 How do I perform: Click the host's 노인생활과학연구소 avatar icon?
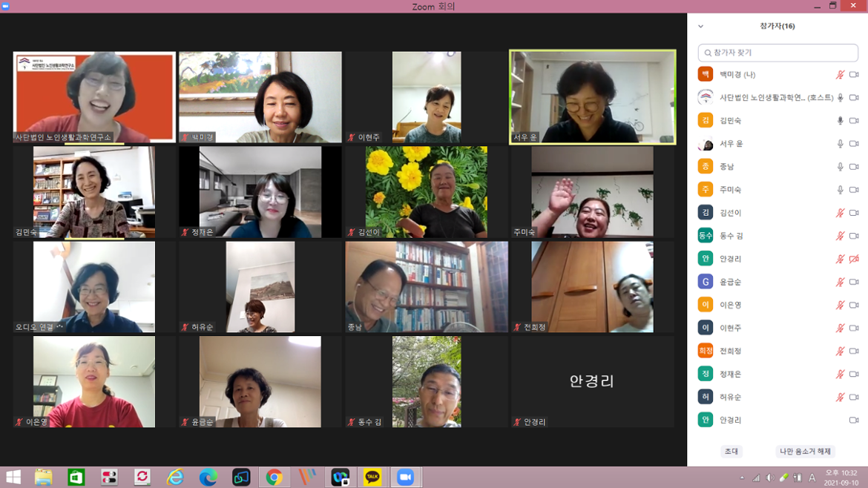tap(706, 98)
